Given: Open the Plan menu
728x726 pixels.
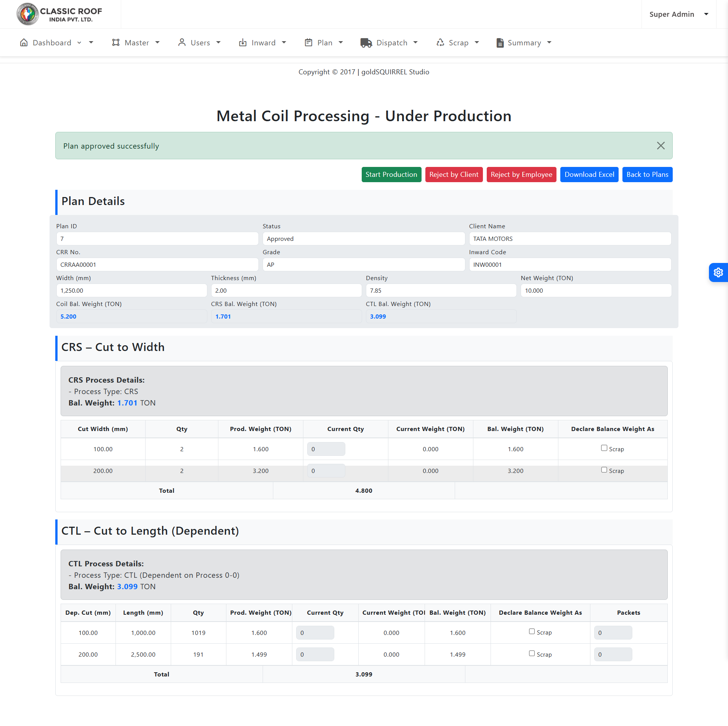Looking at the screenshot, I should [324, 43].
